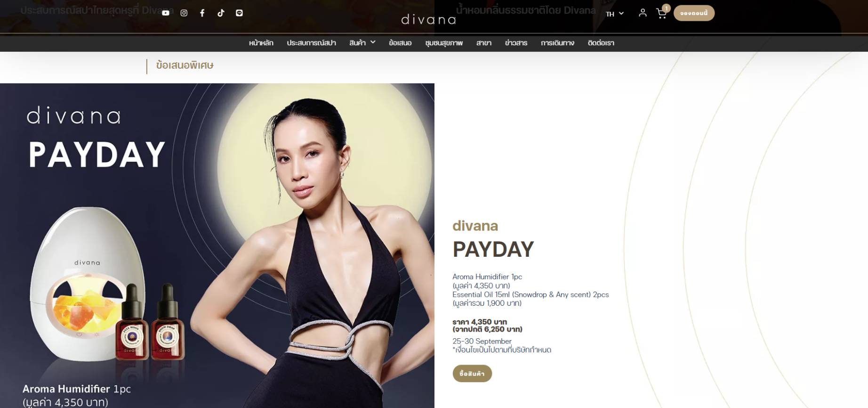Open the TikTok social icon

coord(221,13)
